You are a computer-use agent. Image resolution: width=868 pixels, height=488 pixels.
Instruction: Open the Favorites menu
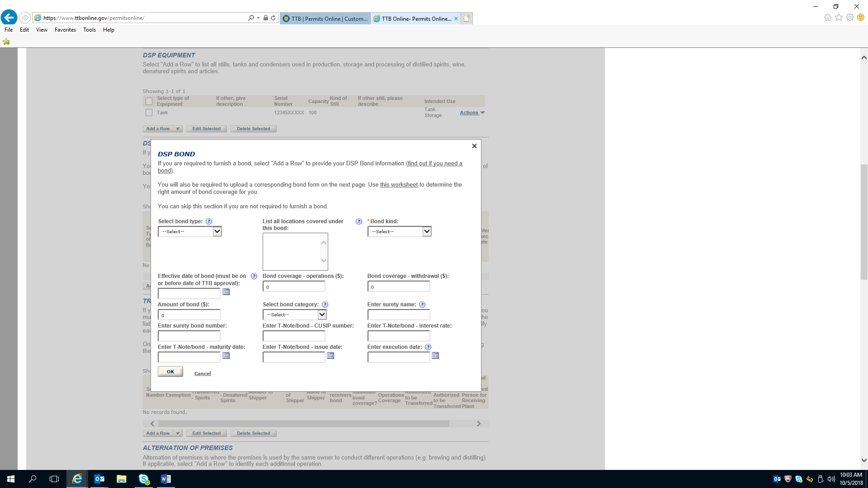(x=65, y=30)
